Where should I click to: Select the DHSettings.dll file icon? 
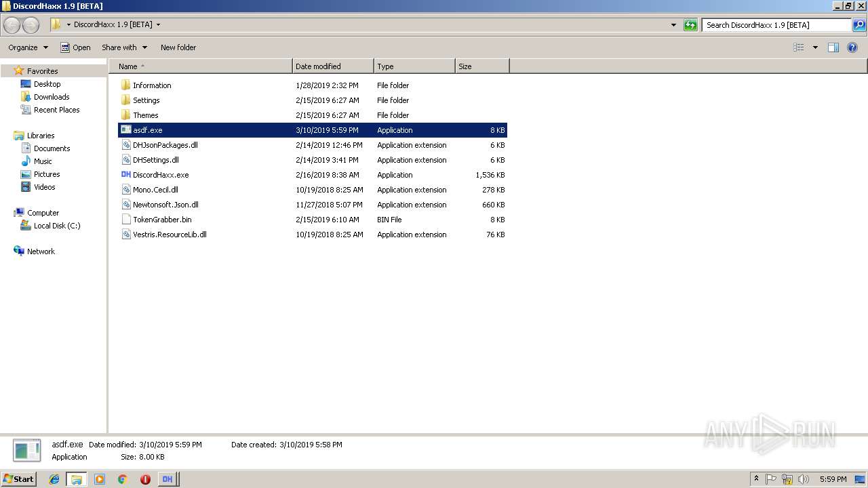coord(125,160)
